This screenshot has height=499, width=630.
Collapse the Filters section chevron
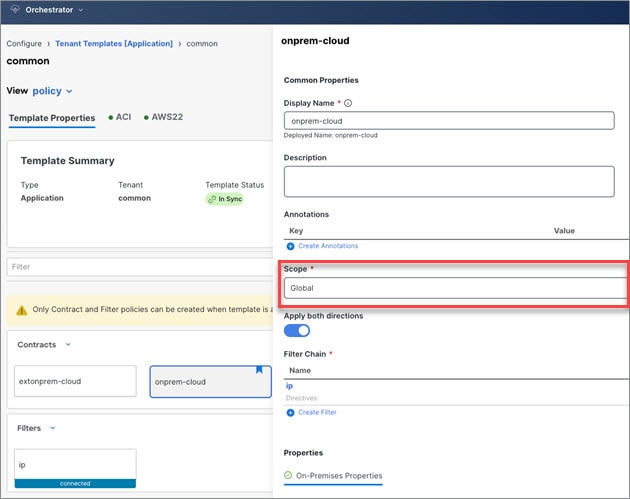(53, 428)
